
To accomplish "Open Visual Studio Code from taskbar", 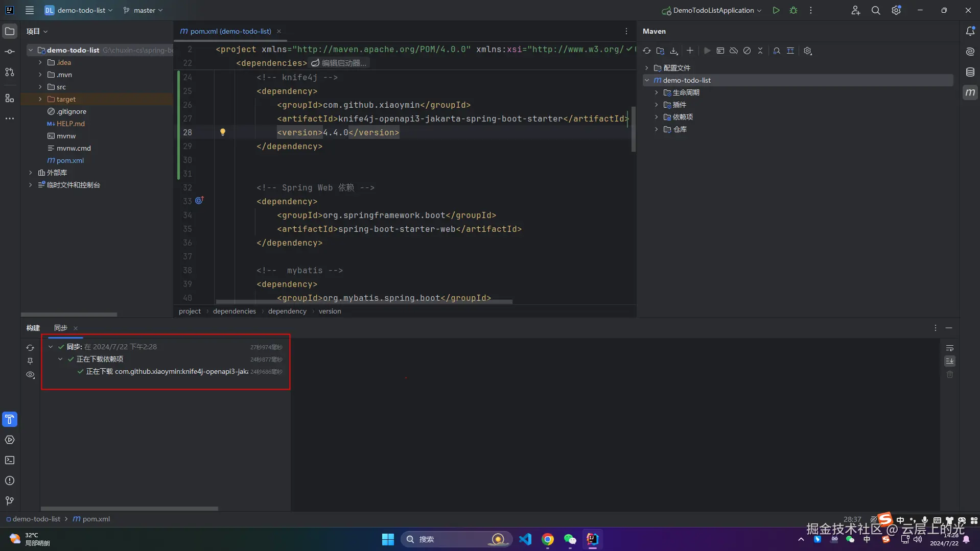I will tap(525, 539).
